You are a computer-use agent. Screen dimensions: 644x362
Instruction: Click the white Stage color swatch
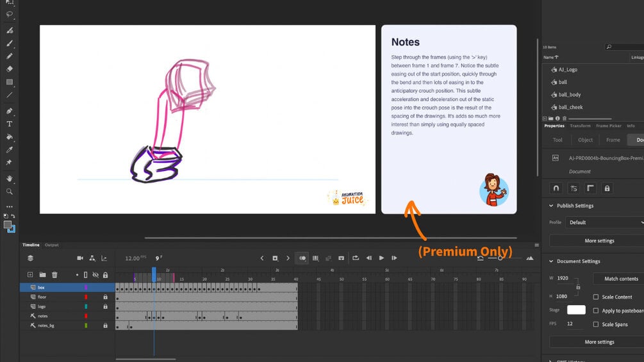coord(576,310)
